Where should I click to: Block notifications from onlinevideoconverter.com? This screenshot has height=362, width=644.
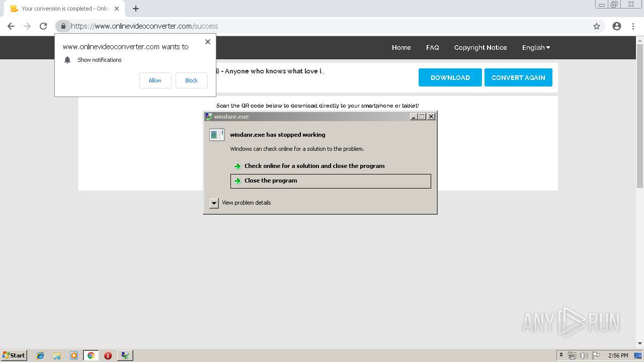pos(191,80)
